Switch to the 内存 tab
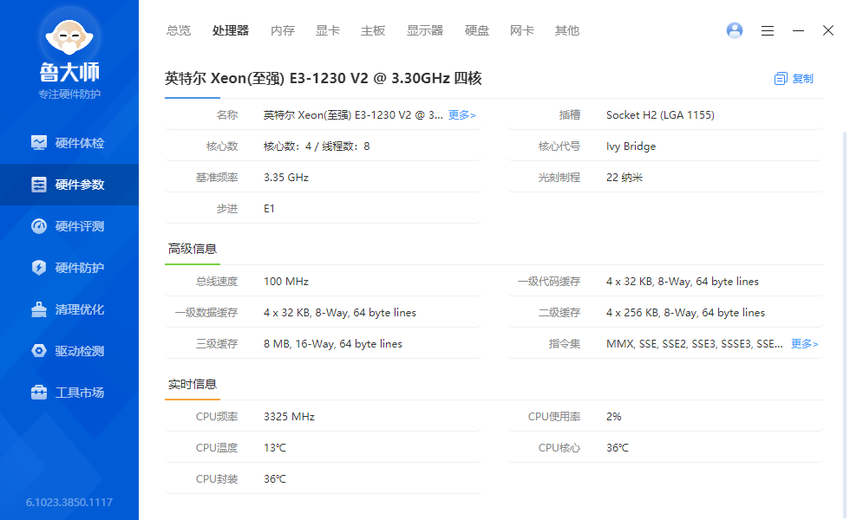 click(x=282, y=30)
